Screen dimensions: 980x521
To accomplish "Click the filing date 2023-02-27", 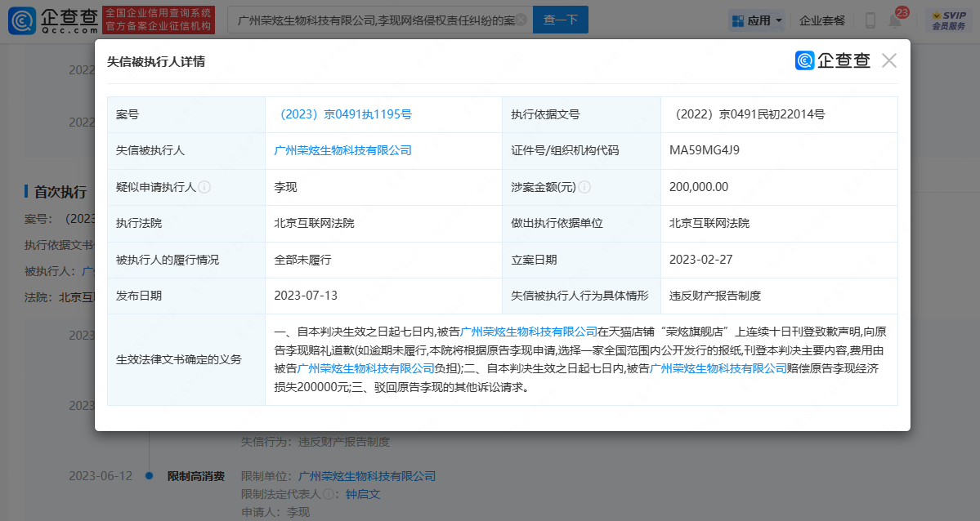I will coord(701,260).
